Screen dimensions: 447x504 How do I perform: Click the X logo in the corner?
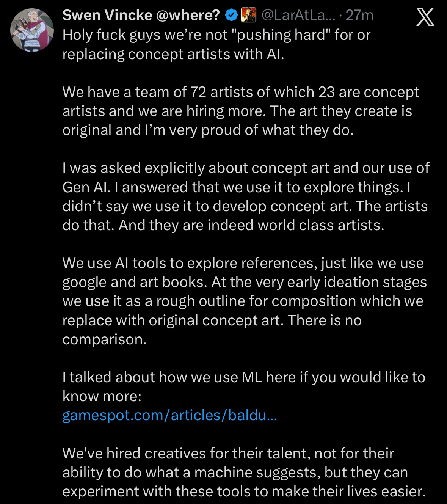[x=425, y=17]
